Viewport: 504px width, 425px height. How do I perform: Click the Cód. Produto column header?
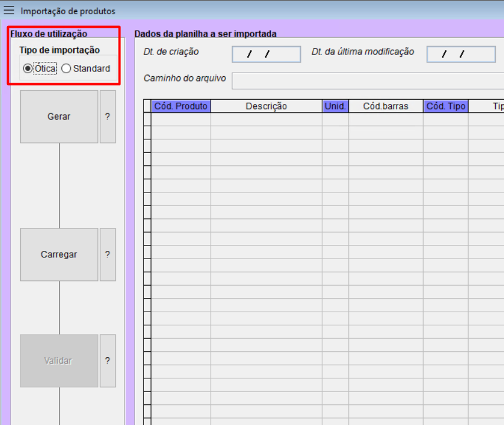181,106
